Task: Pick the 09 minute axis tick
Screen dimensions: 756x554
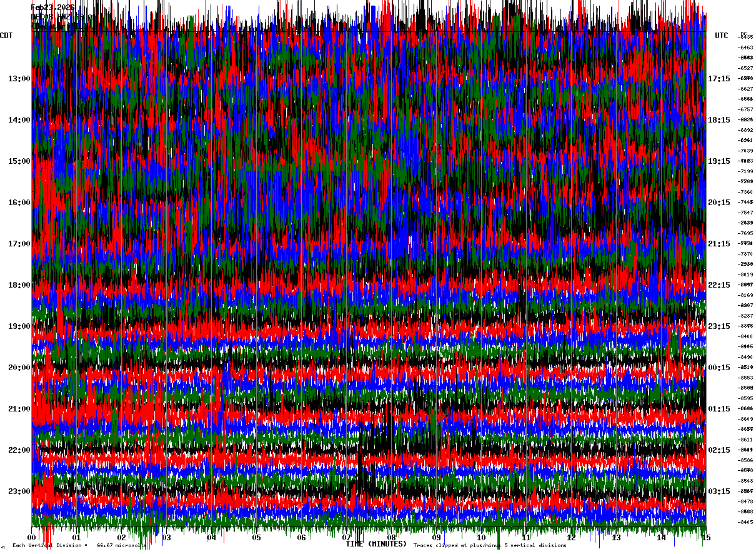Action: [x=437, y=538]
